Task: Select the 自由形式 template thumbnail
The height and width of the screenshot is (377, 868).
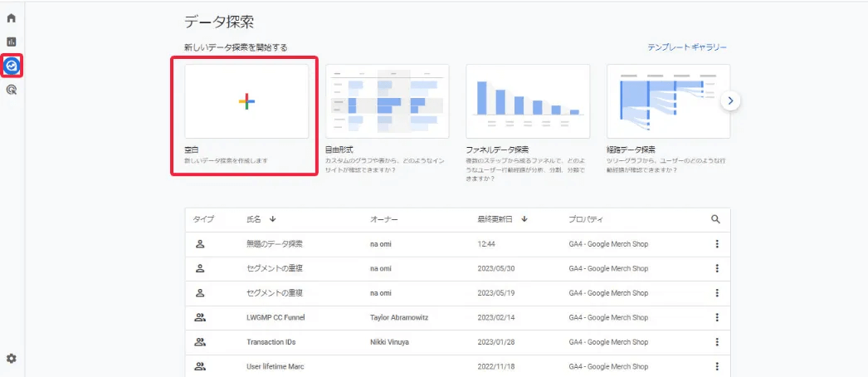Action: click(x=387, y=101)
